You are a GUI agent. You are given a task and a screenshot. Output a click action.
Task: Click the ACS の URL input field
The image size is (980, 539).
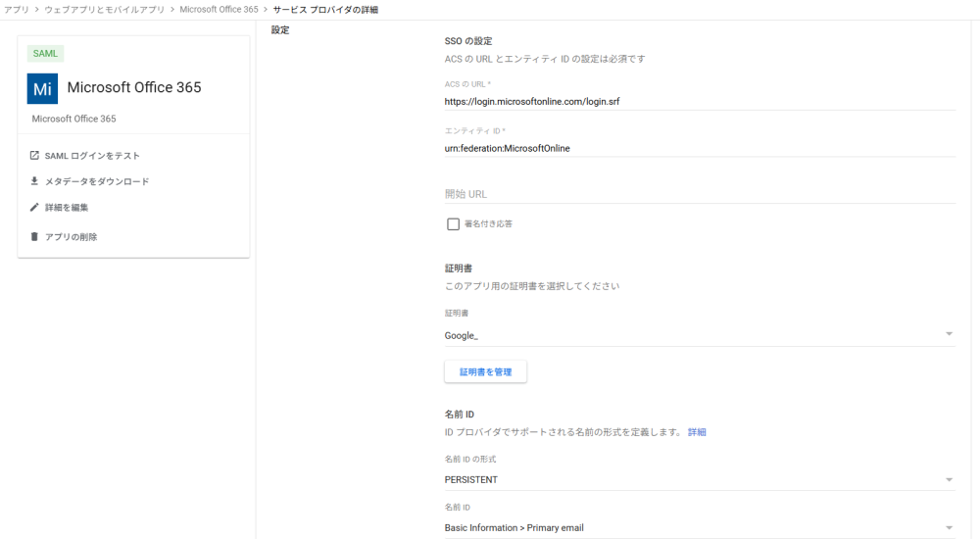pyautogui.click(x=700, y=101)
